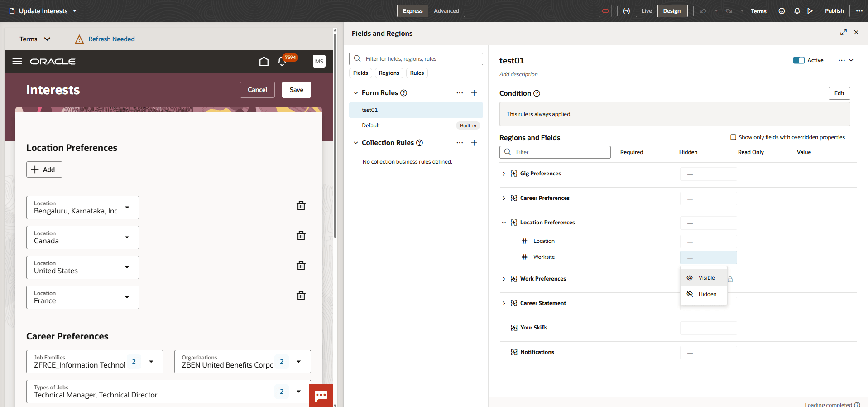Open the hamburger menu in Oracle header

(x=17, y=61)
